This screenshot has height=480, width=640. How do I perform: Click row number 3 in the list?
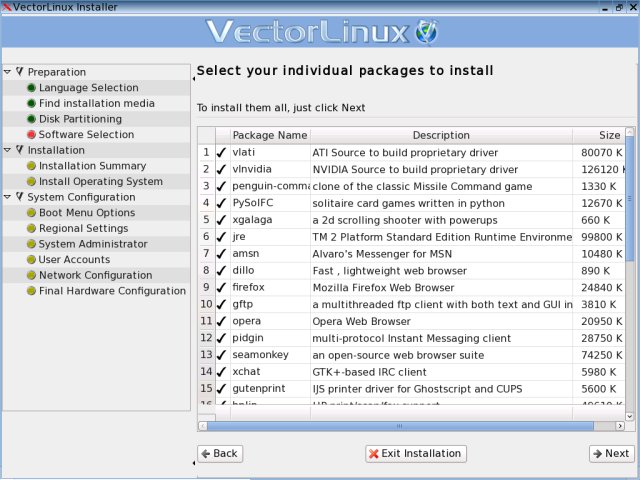pos(206,186)
